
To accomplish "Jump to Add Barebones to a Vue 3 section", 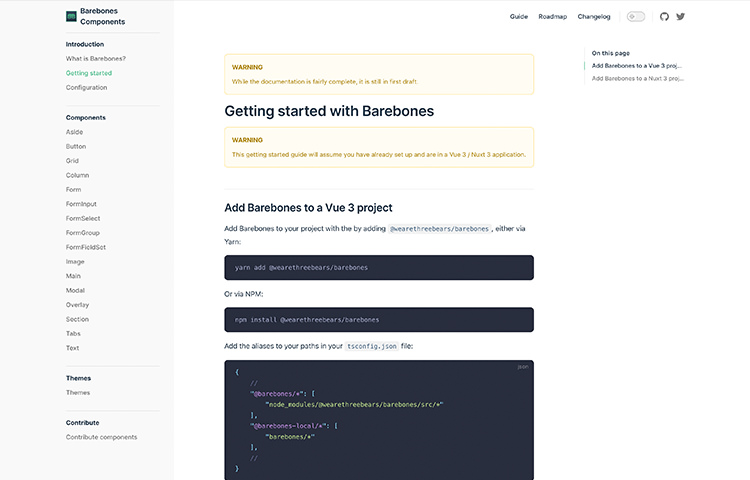I will (x=637, y=65).
